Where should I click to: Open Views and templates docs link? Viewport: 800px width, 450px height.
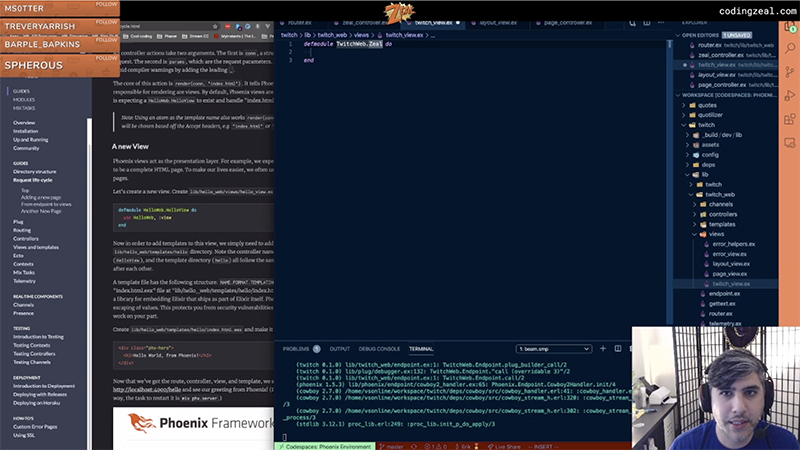[x=36, y=247]
